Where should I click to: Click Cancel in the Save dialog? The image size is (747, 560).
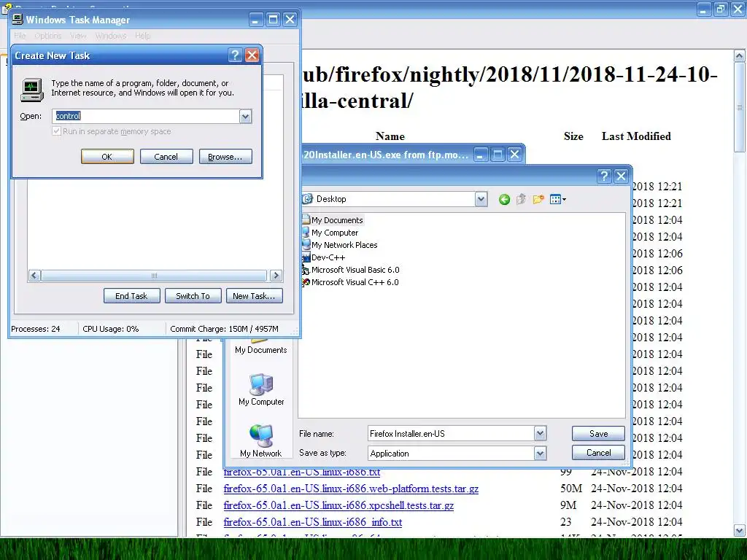598,452
